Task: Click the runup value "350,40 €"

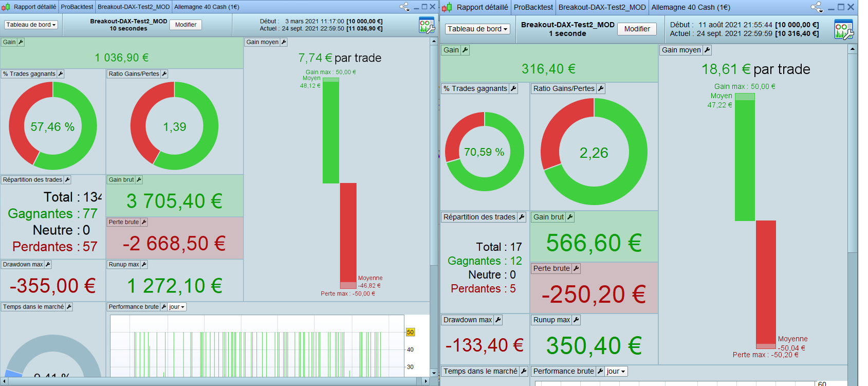Action: point(594,345)
